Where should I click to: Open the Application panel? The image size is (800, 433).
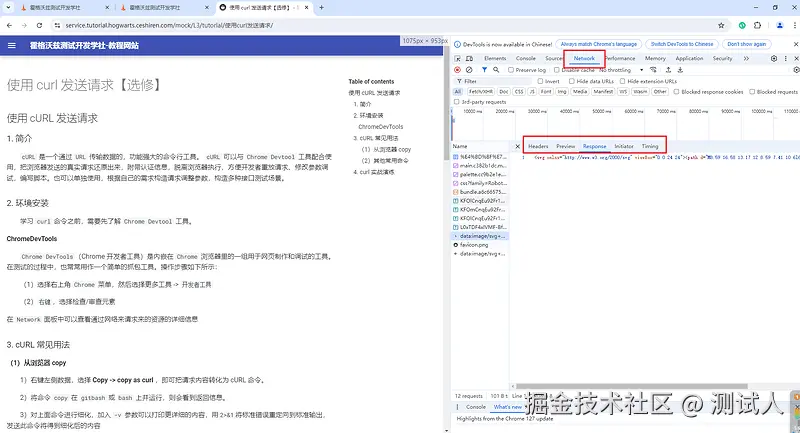click(689, 59)
